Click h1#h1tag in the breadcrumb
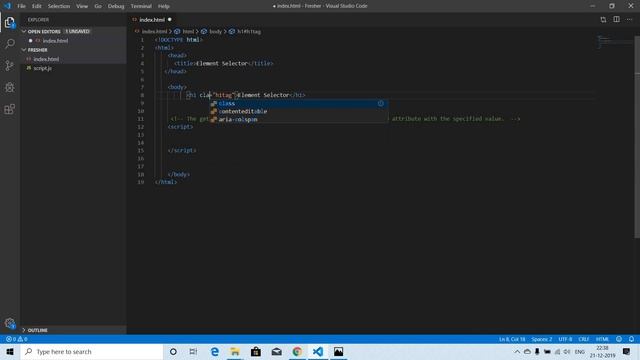Image resolution: width=640 pixels, height=360 pixels. click(249, 31)
